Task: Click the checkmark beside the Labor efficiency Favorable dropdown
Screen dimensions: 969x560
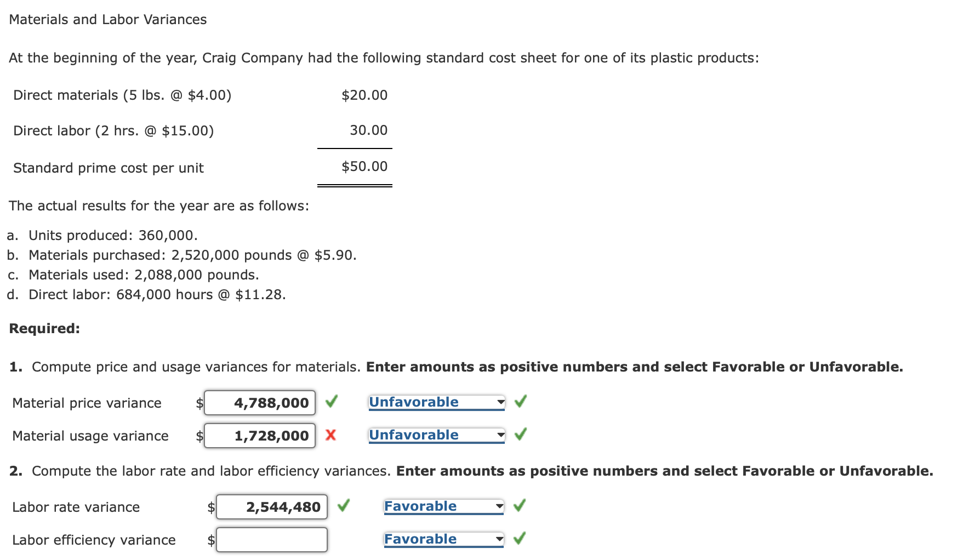Action: [x=521, y=539]
